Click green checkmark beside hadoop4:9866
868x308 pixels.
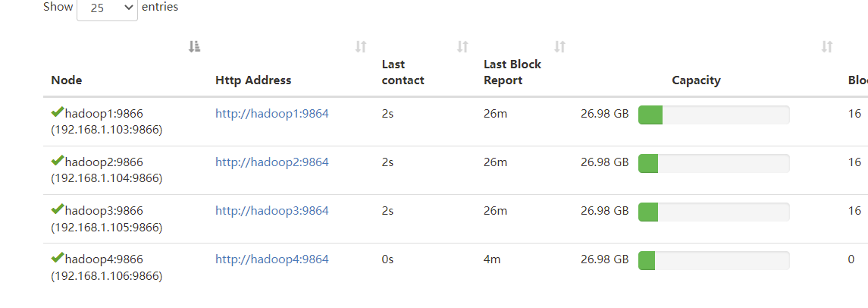click(57, 258)
